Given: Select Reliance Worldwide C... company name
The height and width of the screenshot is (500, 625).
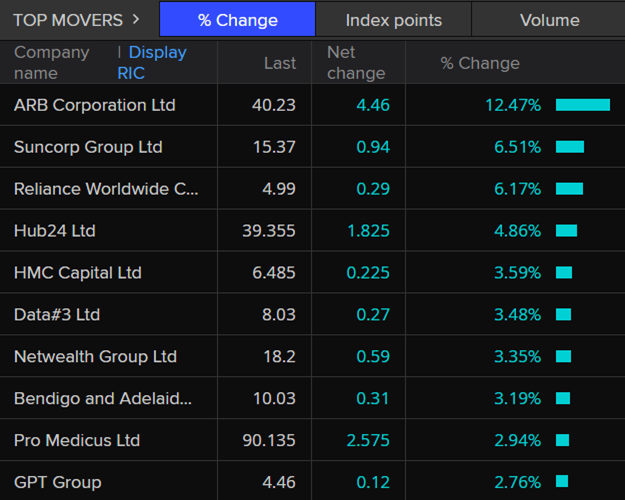Looking at the screenshot, I should (106, 189).
